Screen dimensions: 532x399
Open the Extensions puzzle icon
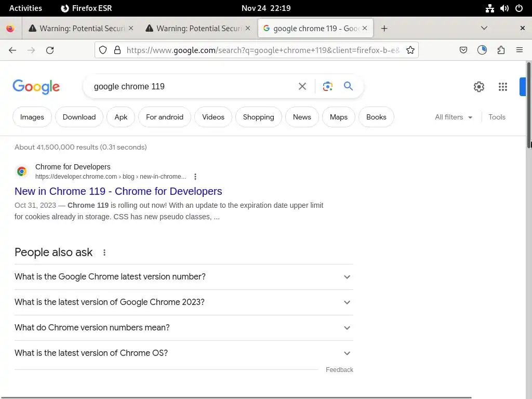point(501,50)
